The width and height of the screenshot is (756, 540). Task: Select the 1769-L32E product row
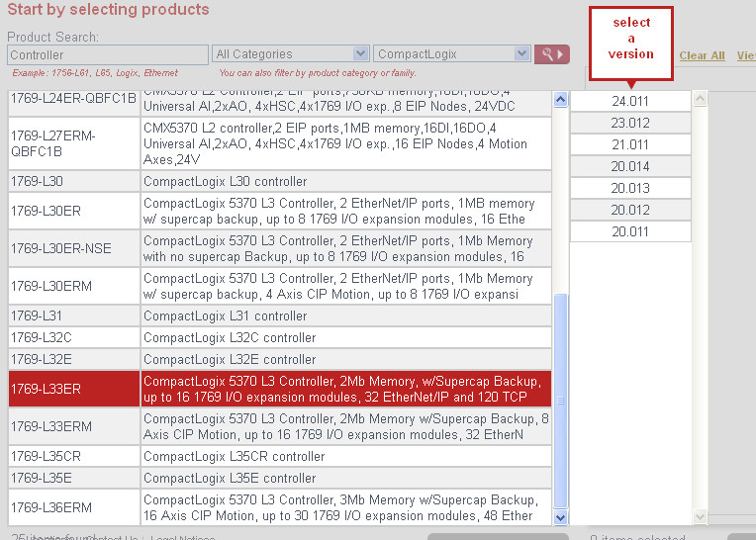[280, 359]
